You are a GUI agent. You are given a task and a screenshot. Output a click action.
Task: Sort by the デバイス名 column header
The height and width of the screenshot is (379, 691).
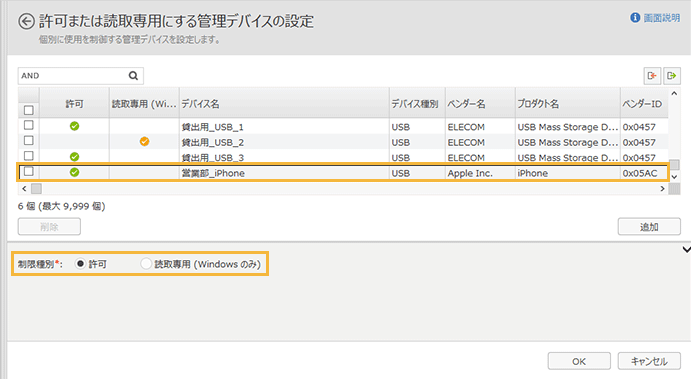284,104
